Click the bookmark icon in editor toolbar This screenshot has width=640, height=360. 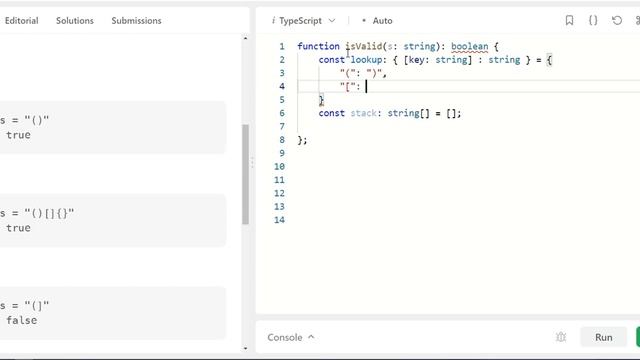[569, 20]
